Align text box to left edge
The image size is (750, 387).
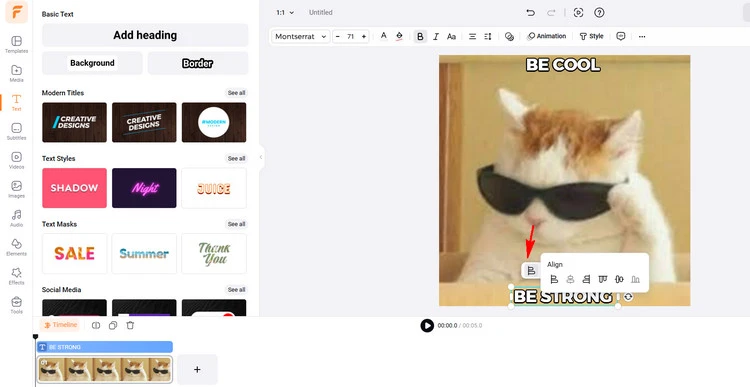pyautogui.click(x=554, y=279)
